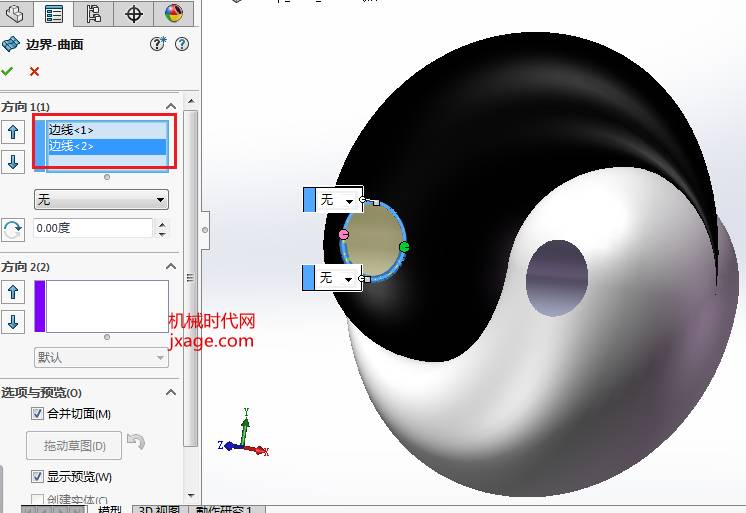Screen dimensions: 746x513
Task: Decrease angle with spinner down arrow
Action: point(162,233)
